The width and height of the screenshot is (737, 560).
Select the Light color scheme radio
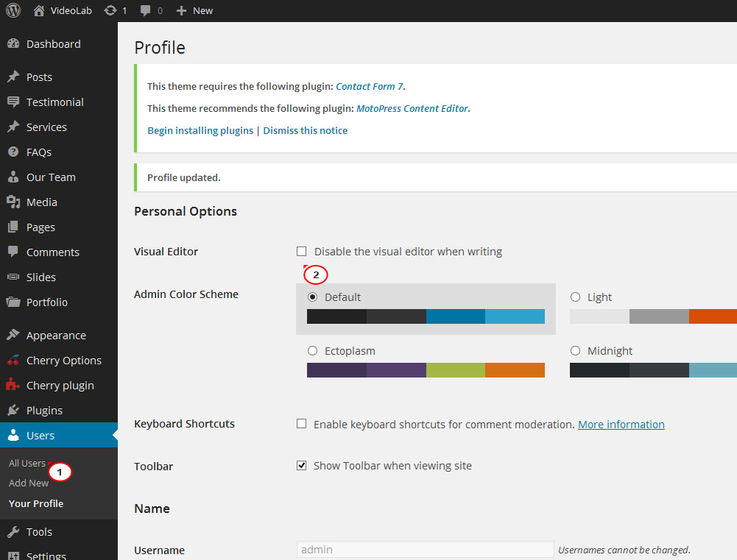(x=575, y=297)
